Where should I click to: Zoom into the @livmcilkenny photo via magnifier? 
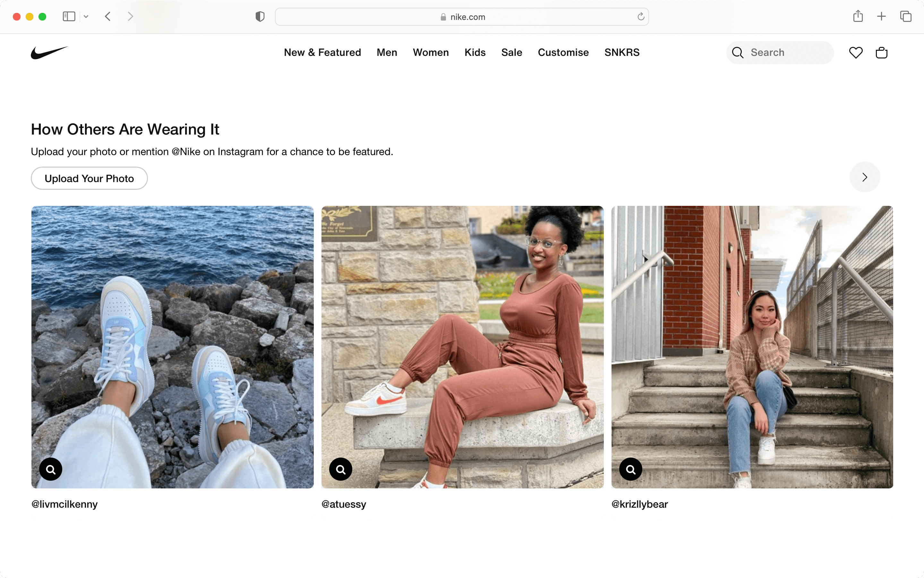pyautogui.click(x=51, y=469)
